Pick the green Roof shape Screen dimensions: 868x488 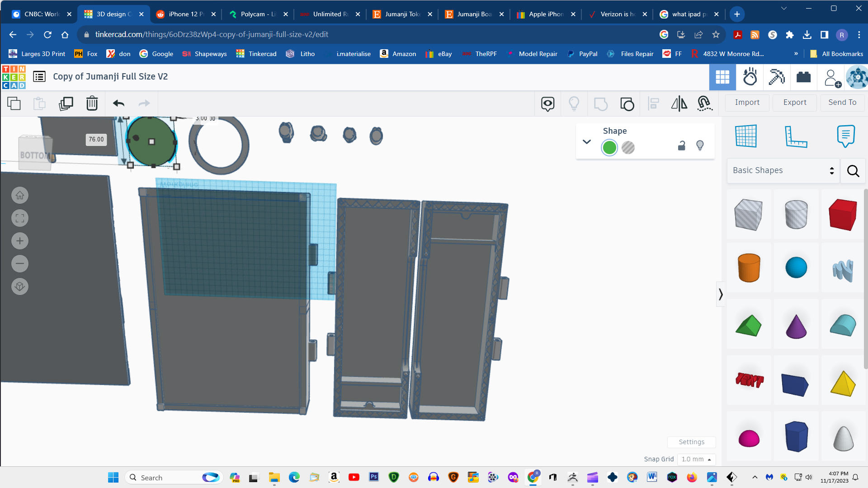point(749,325)
